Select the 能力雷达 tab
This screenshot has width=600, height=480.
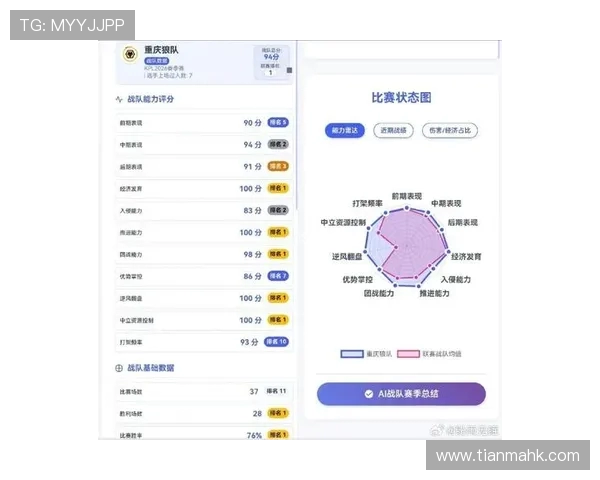(x=345, y=131)
